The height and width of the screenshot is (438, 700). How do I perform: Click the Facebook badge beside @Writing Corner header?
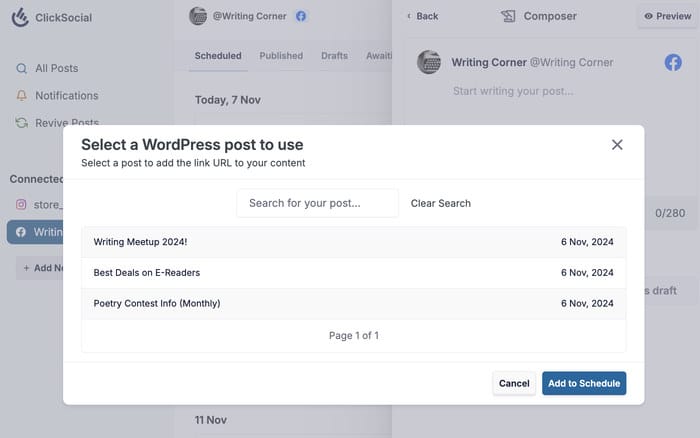pyautogui.click(x=301, y=16)
